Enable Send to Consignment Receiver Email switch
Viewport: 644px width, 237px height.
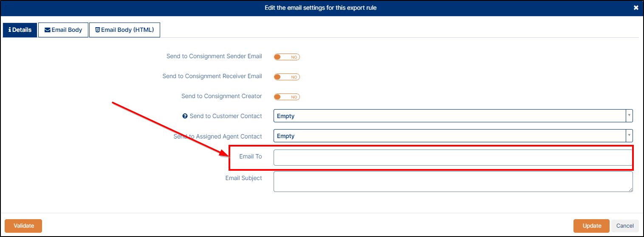(x=287, y=77)
